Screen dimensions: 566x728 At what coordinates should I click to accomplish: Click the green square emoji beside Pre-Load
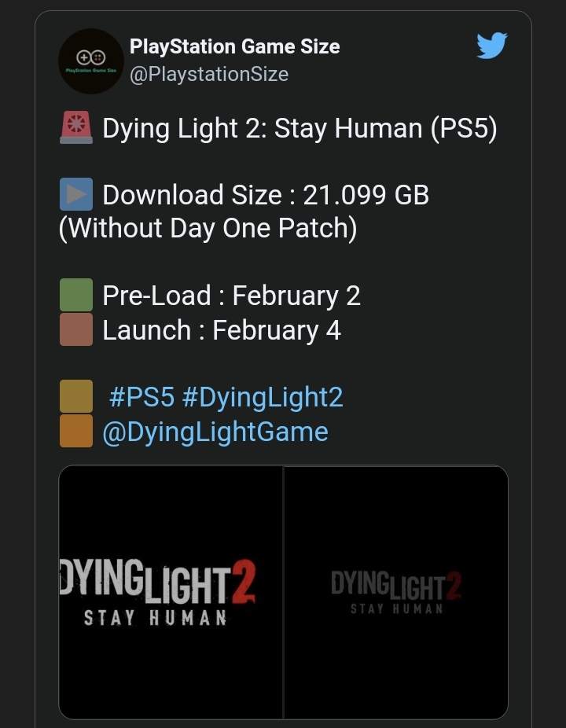[76, 295]
